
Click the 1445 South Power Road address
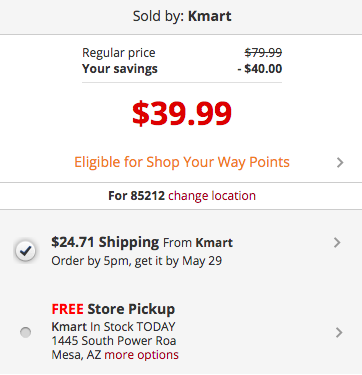pos(114,341)
